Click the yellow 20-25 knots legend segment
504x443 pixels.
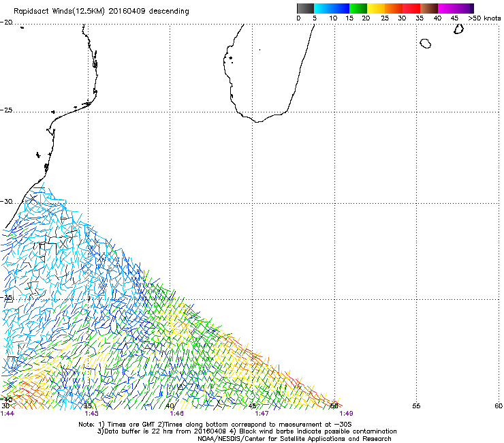(x=376, y=8)
